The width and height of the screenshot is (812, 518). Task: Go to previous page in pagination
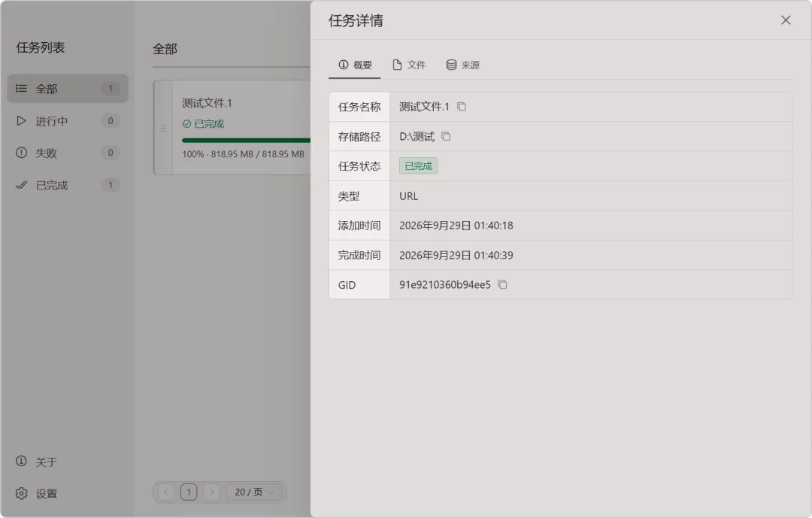tap(165, 492)
